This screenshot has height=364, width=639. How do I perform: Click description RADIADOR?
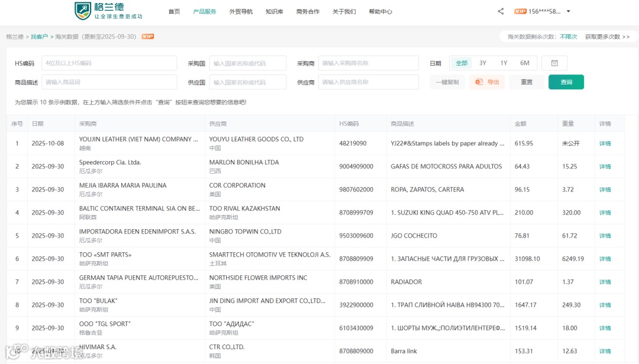(406, 282)
